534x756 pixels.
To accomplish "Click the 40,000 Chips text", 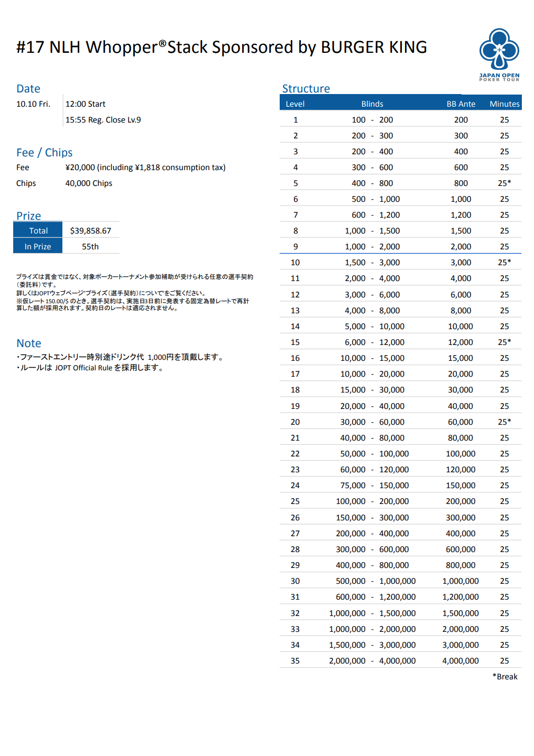I will 89,183.
